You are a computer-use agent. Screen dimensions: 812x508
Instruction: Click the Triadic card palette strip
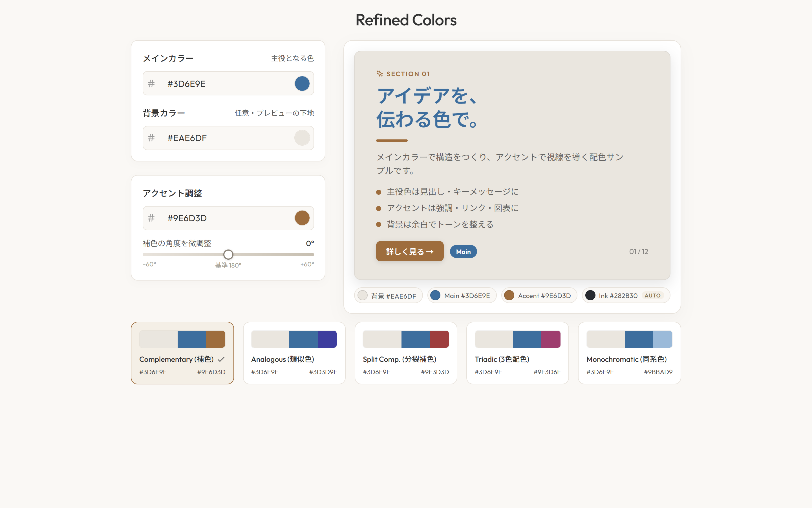pyautogui.click(x=517, y=339)
